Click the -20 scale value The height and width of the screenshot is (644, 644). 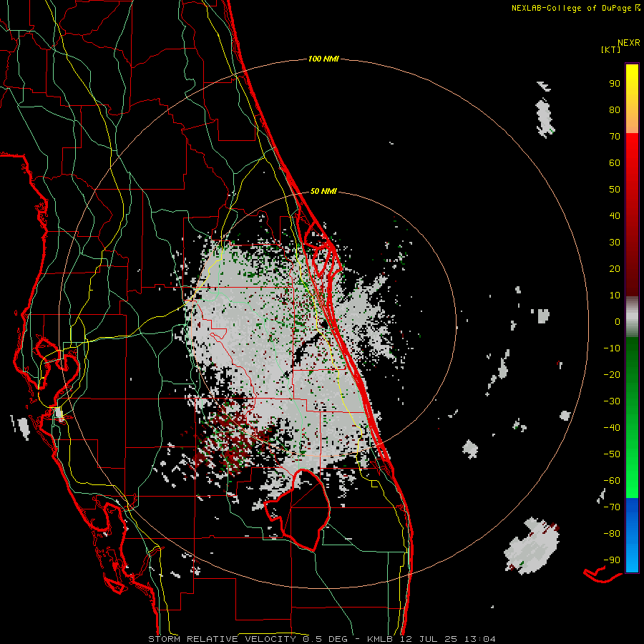pyautogui.click(x=612, y=374)
